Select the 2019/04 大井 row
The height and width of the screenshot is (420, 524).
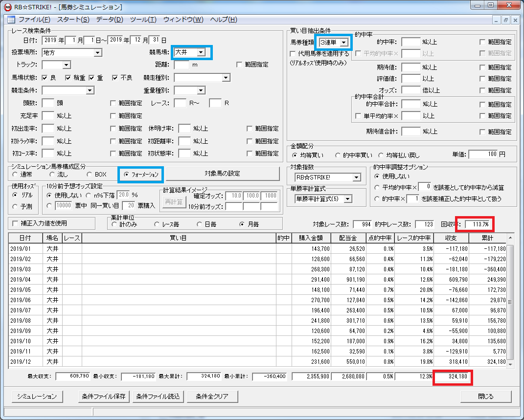click(257, 280)
